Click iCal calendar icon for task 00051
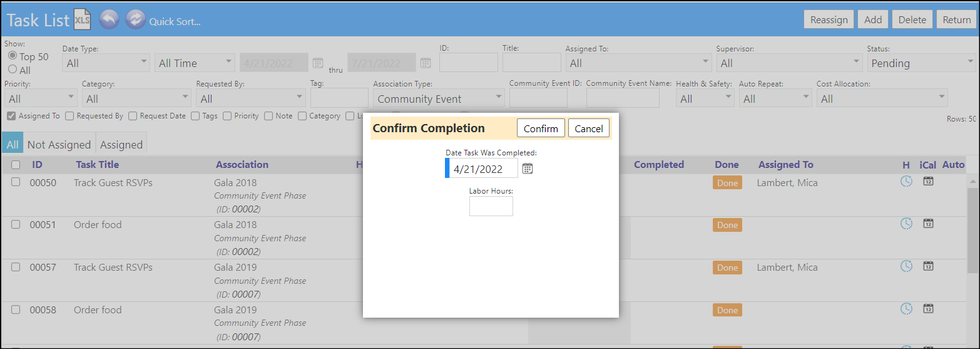 point(929,224)
